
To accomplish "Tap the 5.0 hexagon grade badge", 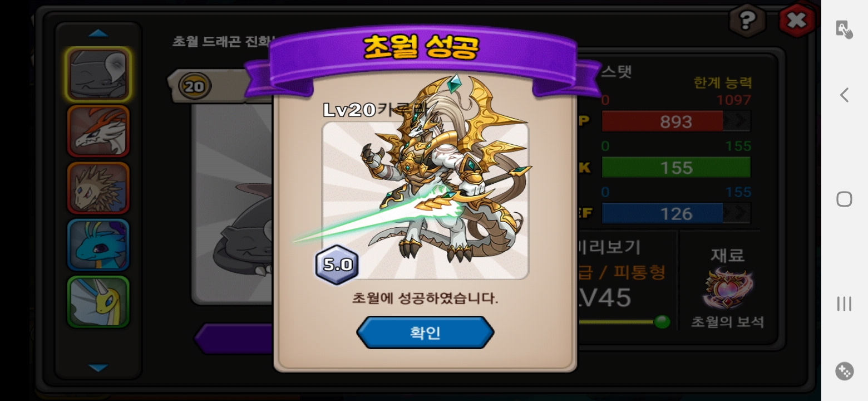I will tap(337, 265).
